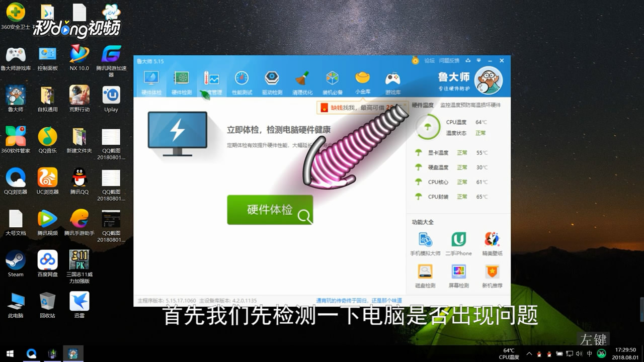
Task: Open NX 10.0 desktop icon
Action: click(x=79, y=58)
